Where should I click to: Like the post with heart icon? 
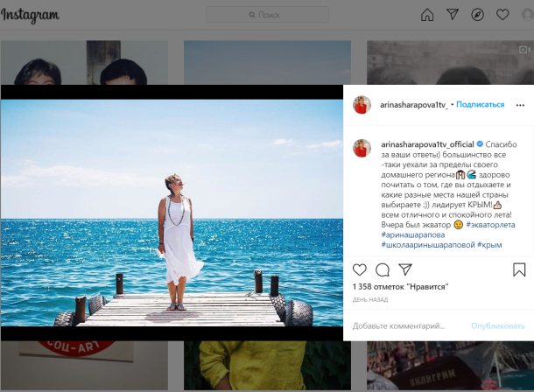tap(359, 269)
